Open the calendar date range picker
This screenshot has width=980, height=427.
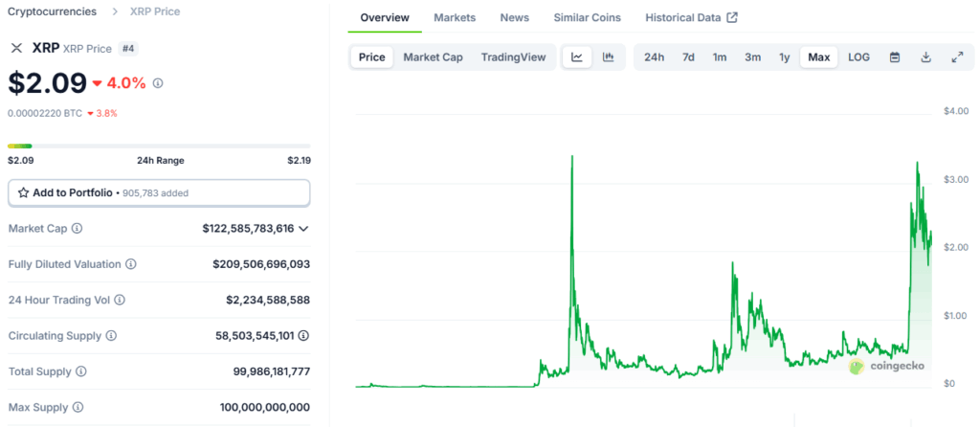coord(895,57)
